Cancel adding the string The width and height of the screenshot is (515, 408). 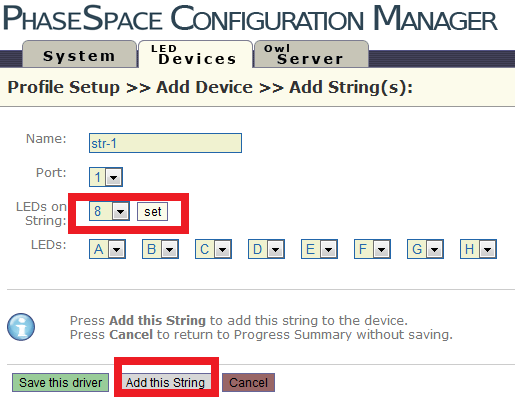click(x=248, y=382)
